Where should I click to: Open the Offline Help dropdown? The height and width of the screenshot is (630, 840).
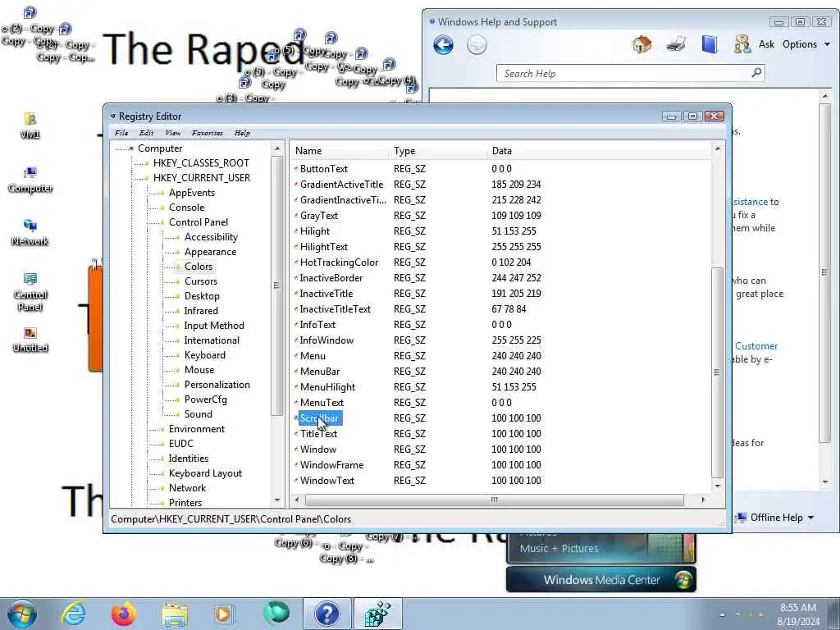click(x=776, y=518)
